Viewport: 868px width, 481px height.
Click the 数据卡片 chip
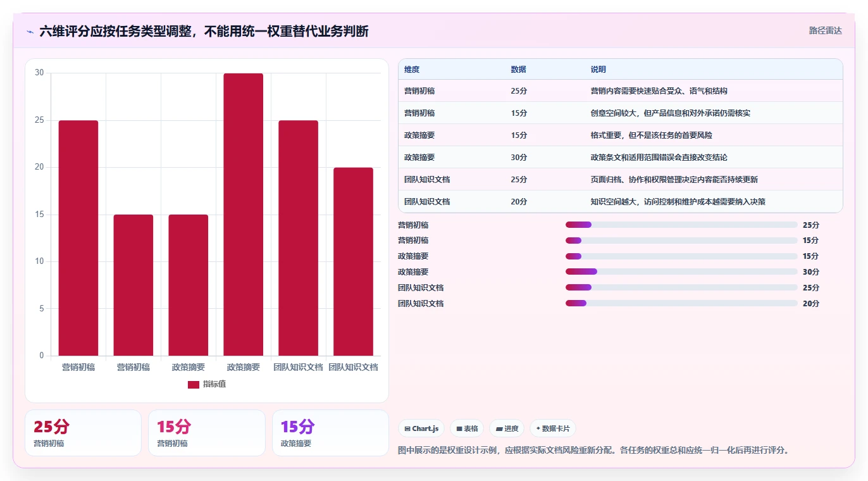(553, 428)
